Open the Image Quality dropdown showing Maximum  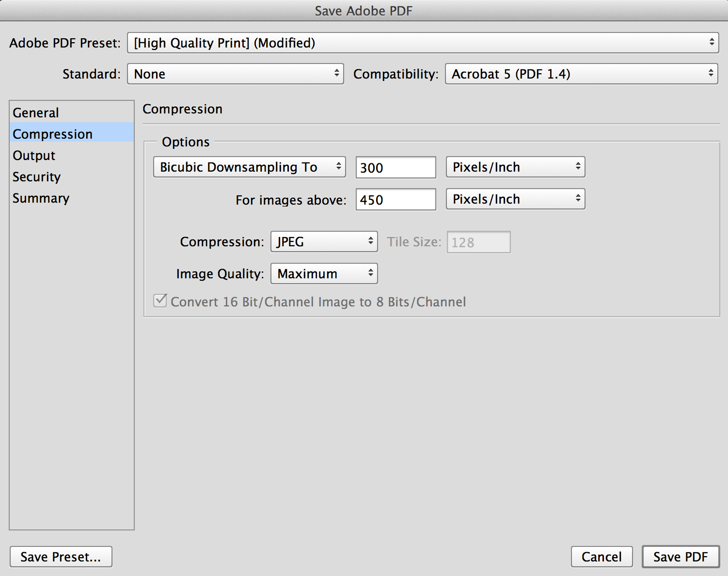(x=324, y=273)
